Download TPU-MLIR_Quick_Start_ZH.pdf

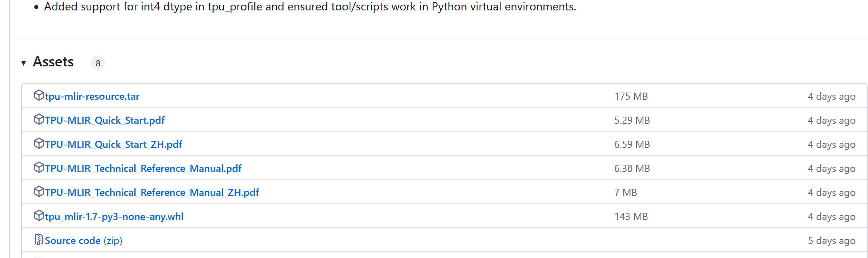point(113,145)
